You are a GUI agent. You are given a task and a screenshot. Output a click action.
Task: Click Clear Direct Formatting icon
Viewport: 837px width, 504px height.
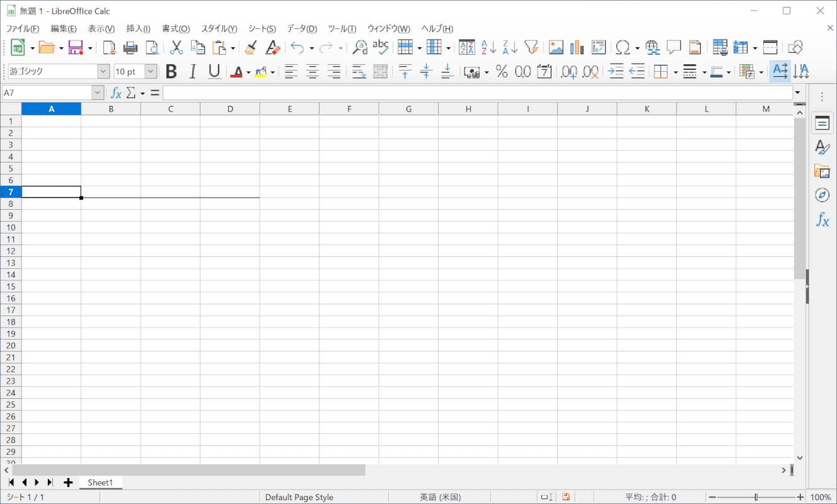coord(272,47)
